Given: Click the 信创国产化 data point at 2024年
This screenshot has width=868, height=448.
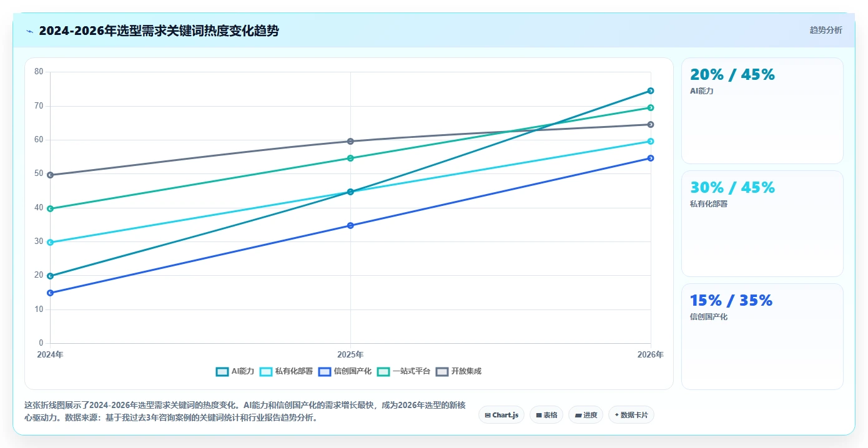Looking at the screenshot, I should click(x=50, y=293).
